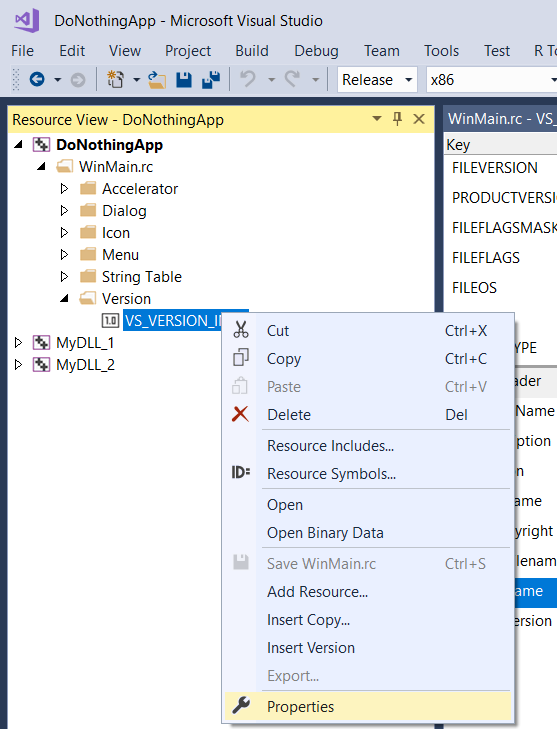Click the Key column header
This screenshot has width=557, height=729.
point(501,145)
